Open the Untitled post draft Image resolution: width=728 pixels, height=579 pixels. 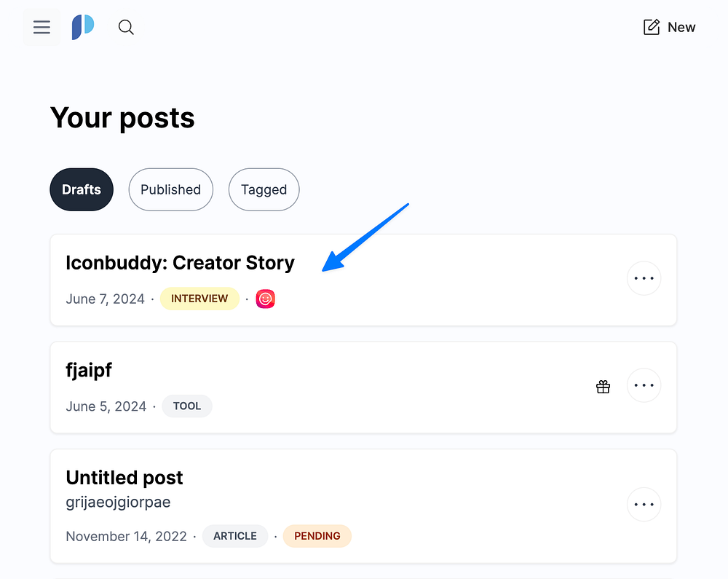point(124,478)
